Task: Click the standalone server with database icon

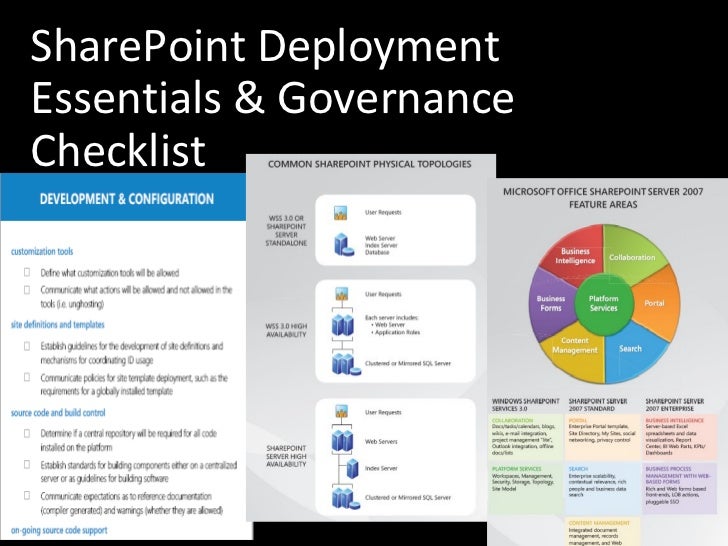Action: [344, 245]
